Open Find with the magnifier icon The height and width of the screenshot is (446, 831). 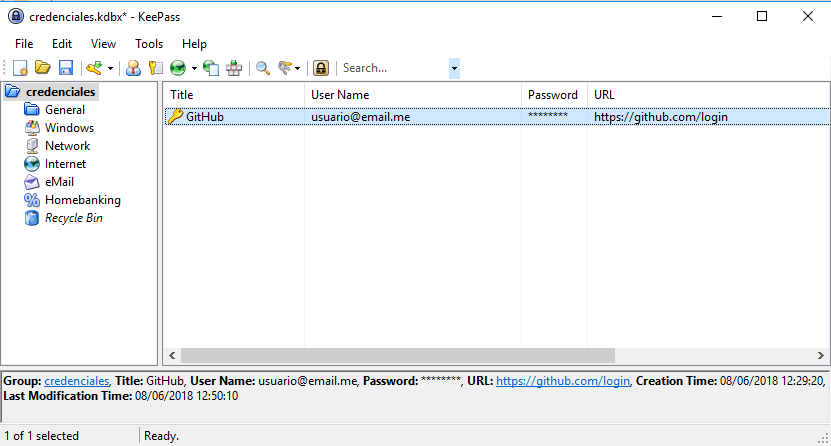[263, 68]
